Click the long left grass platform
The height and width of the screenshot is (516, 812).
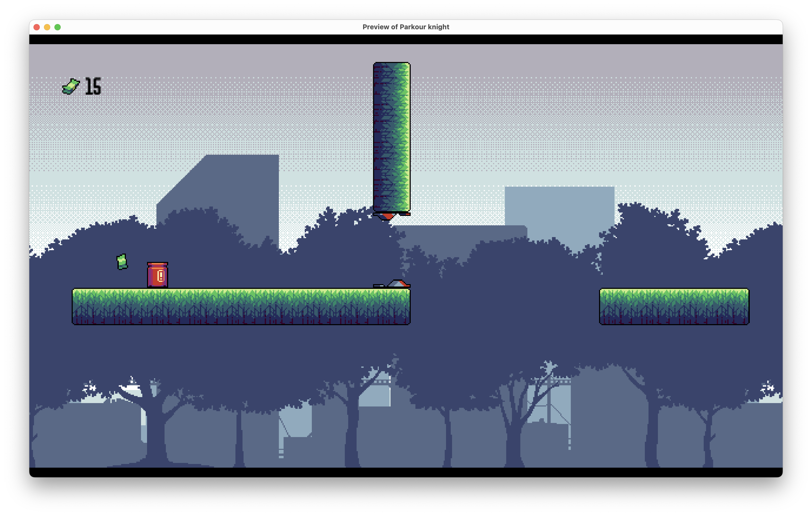coord(241,306)
